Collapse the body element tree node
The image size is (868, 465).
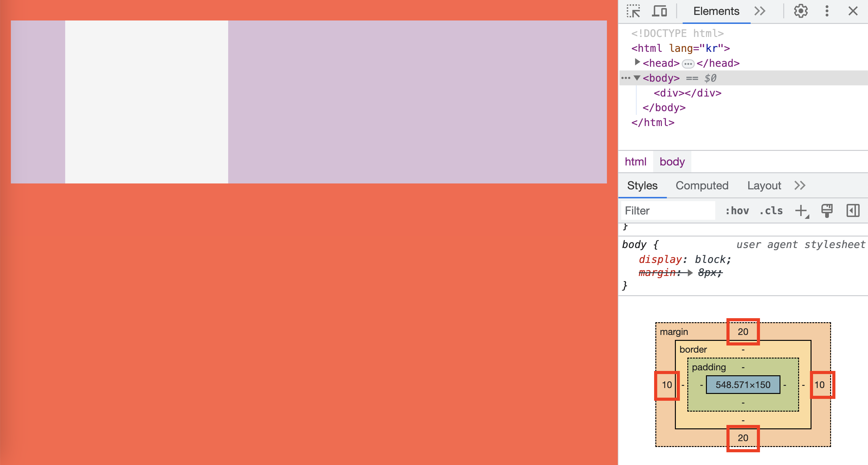pyautogui.click(x=637, y=78)
